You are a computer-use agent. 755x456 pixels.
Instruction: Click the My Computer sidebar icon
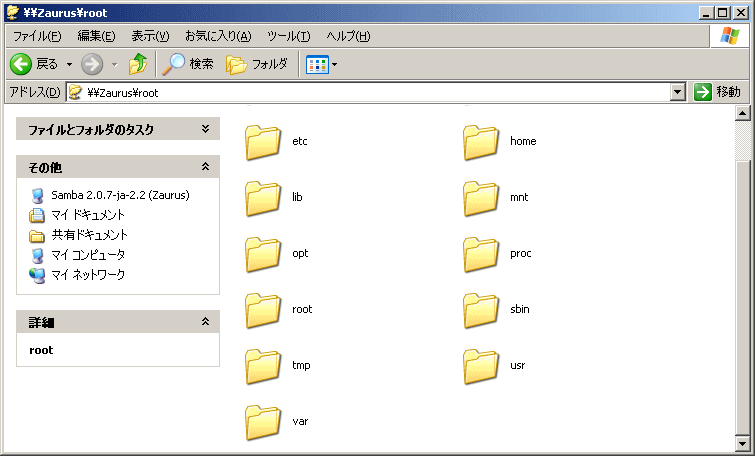(37, 255)
